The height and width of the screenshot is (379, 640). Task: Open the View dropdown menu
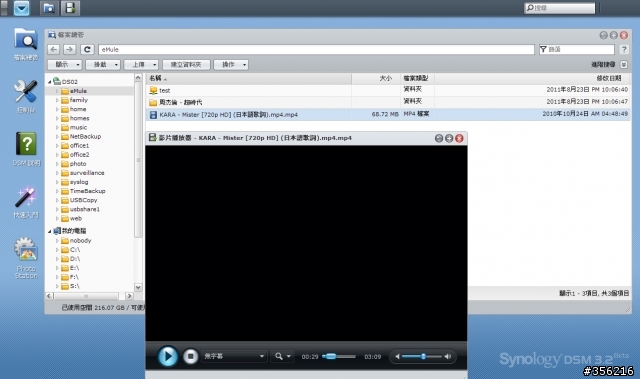(x=65, y=64)
